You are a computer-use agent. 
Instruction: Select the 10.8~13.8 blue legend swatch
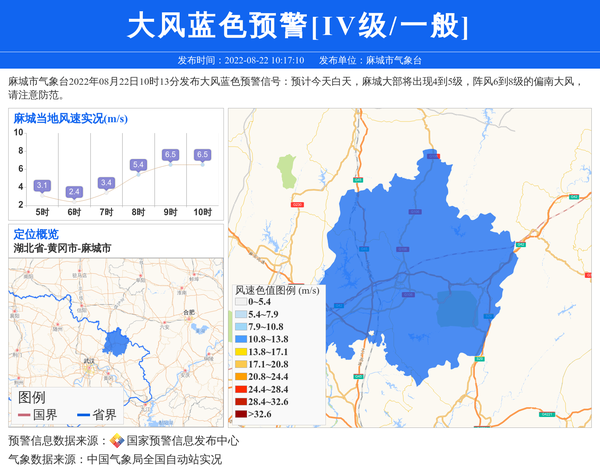pyautogui.click(x=241, y=340)
